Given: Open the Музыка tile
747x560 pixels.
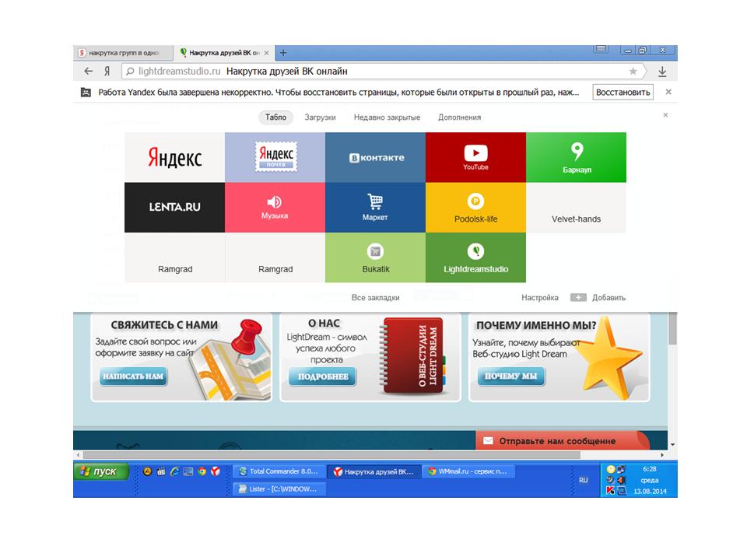Looking at the screenshot, I should (x=275, y=207).
